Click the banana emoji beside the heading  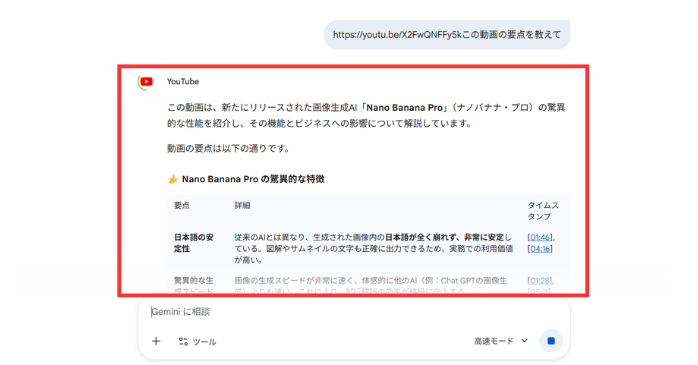173,179
